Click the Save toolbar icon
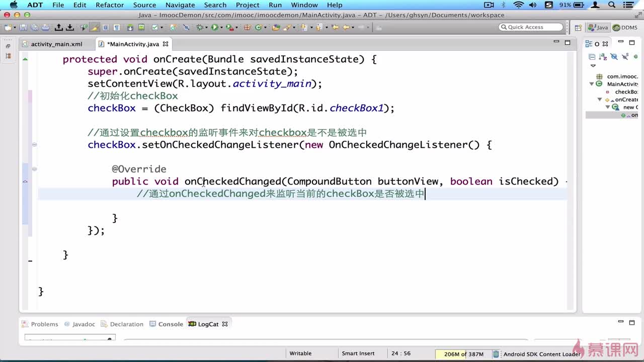Screen dimensions: 644x362 (x=23, y=27)
